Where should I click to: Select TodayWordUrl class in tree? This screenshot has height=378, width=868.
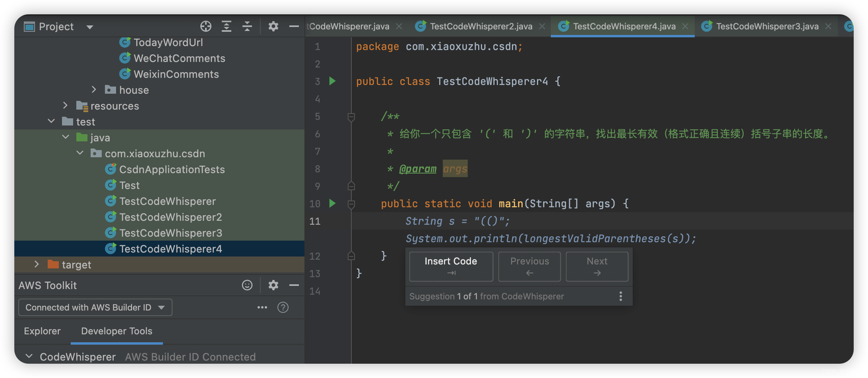tap(168, 42)
